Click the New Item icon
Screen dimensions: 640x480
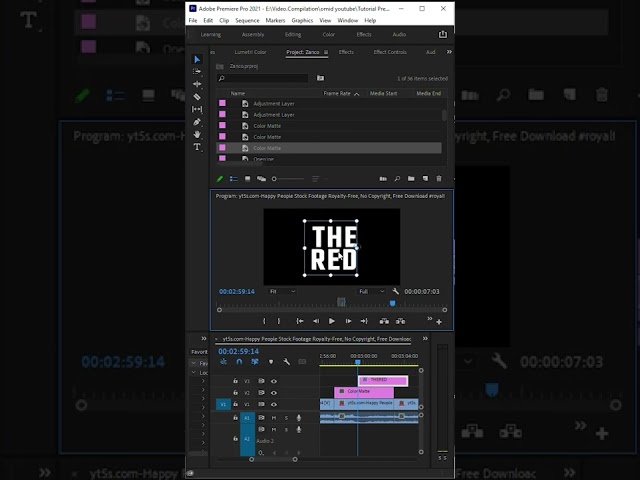coord(425,179)
